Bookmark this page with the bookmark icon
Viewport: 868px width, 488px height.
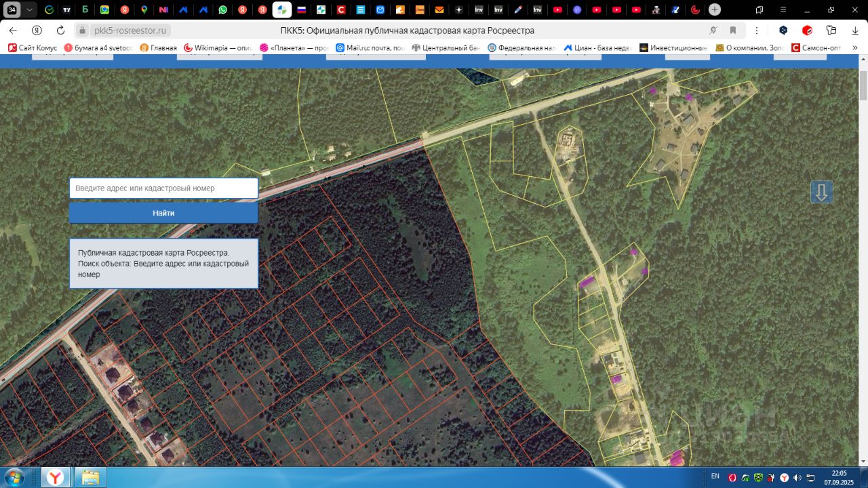pyautogui.click(x=733, y=30)
